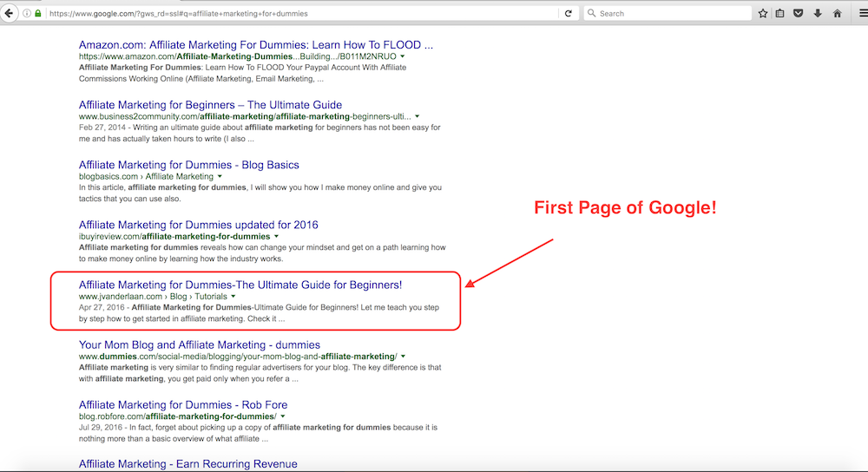
Task: Open the bookmarks list icon
Action: [780, 14]
